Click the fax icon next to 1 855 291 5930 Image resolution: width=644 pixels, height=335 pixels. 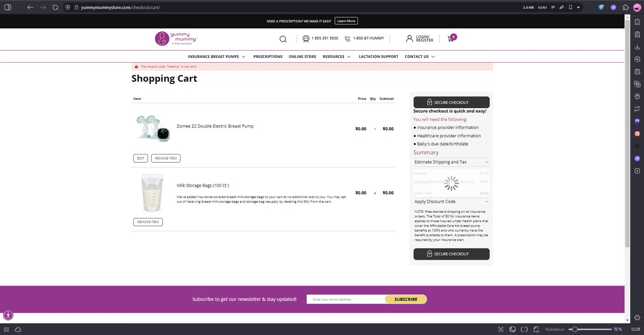point(306,39)
